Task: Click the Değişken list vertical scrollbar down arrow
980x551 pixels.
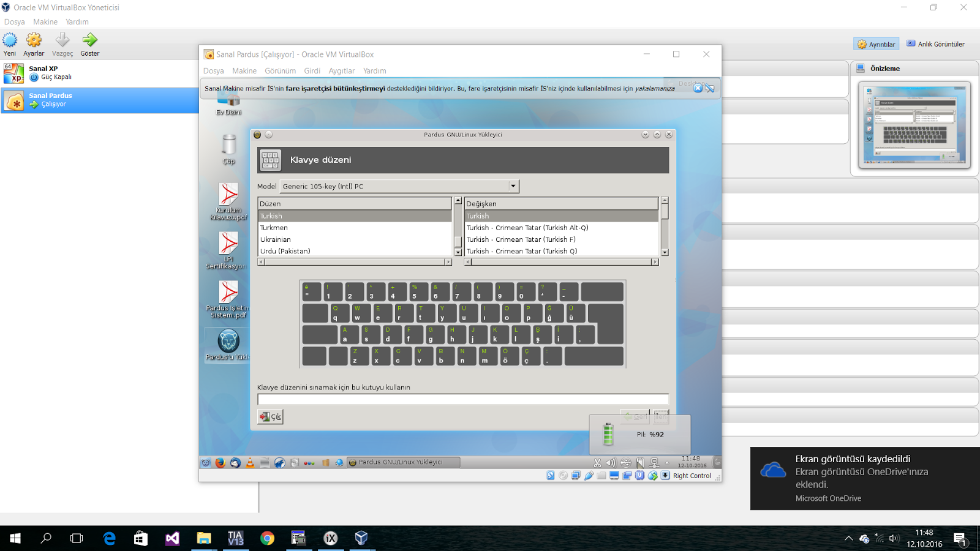Action: 665,252
